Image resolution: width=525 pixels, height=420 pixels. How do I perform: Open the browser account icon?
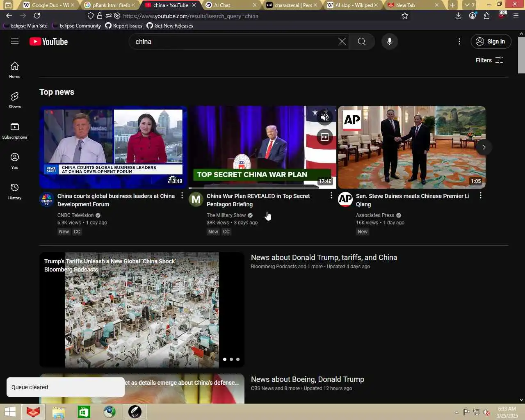click(472, 16)
